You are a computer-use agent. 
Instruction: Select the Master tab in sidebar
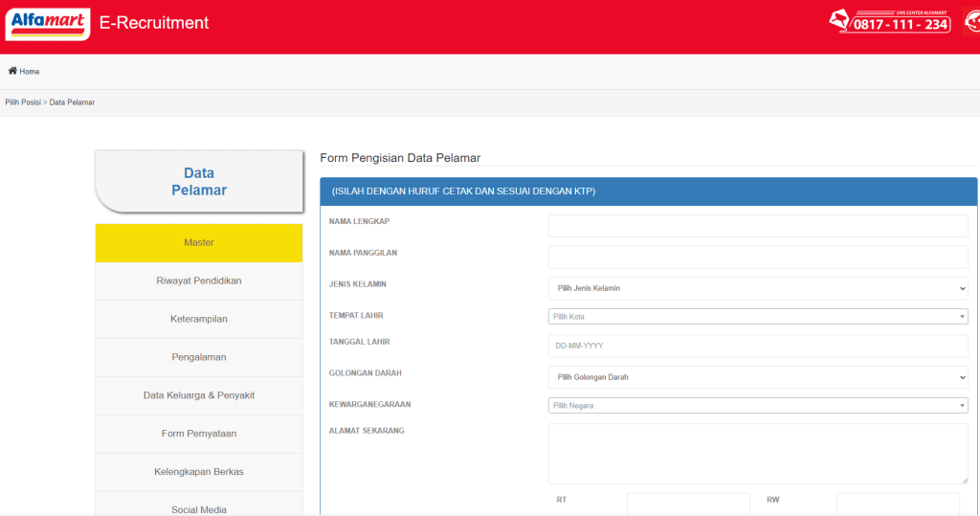click(x=199, y=243)
